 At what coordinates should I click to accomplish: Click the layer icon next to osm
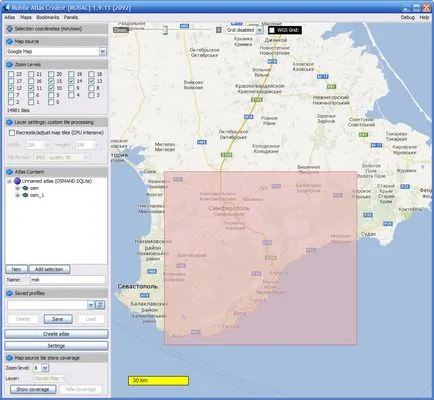click(x=25, y=188)
